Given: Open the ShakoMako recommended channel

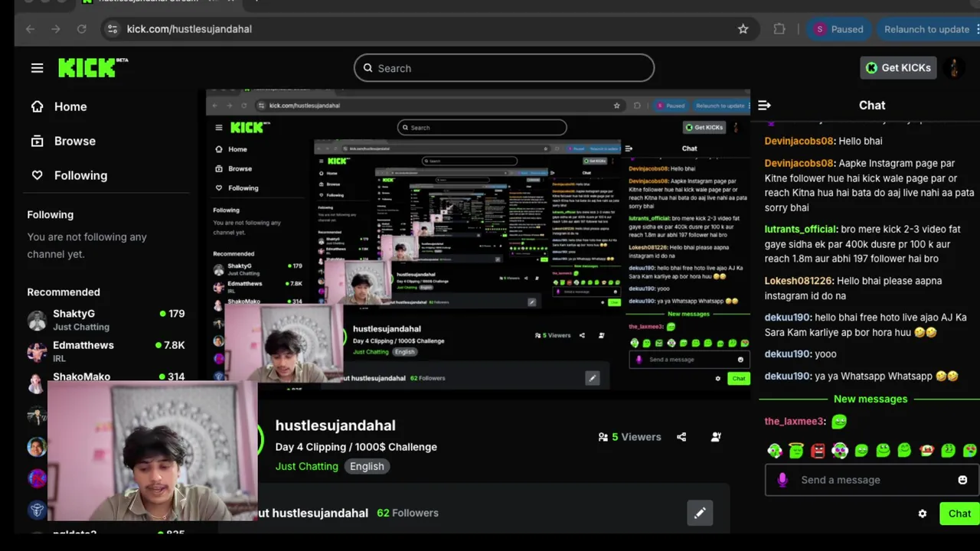Looking at the screenshot, I should coord(107,377).
